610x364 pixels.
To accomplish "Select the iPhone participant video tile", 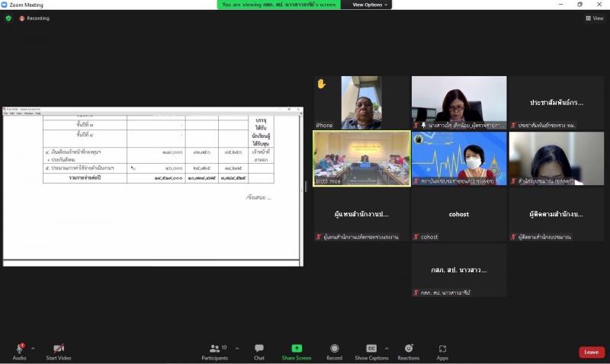I will point(361,103).
